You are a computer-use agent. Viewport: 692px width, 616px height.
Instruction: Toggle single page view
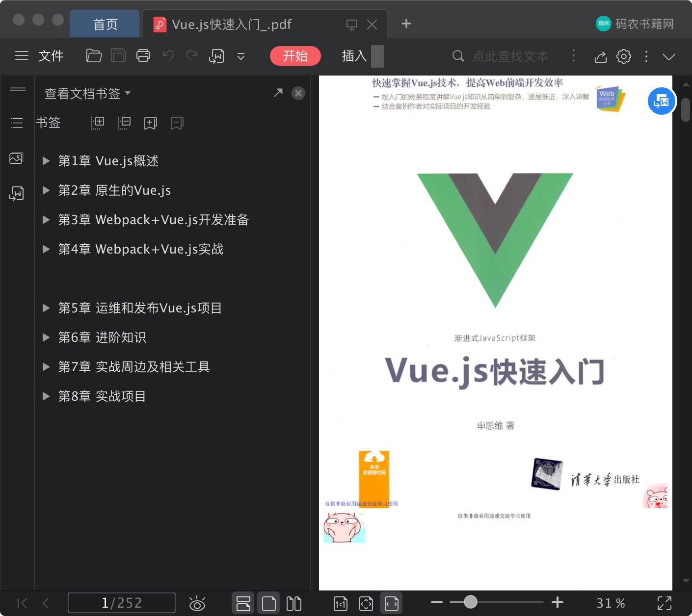(269, 603)
